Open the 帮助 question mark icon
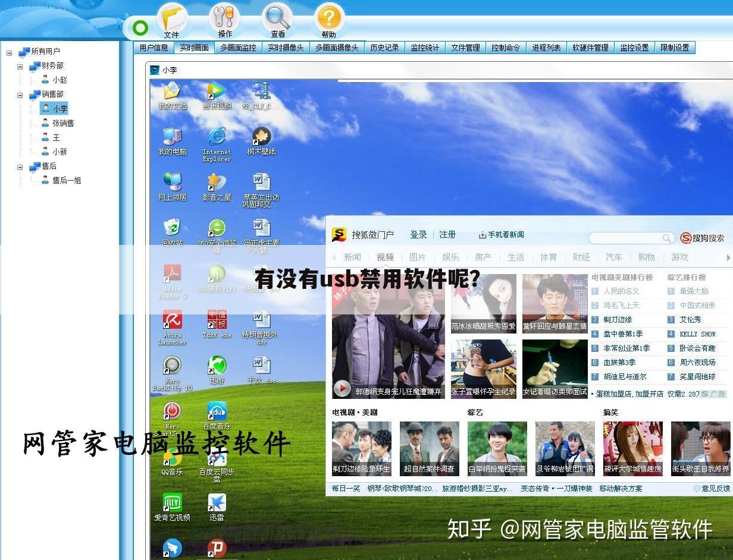This screenshot has width=733, height=560. click(329, 21)
